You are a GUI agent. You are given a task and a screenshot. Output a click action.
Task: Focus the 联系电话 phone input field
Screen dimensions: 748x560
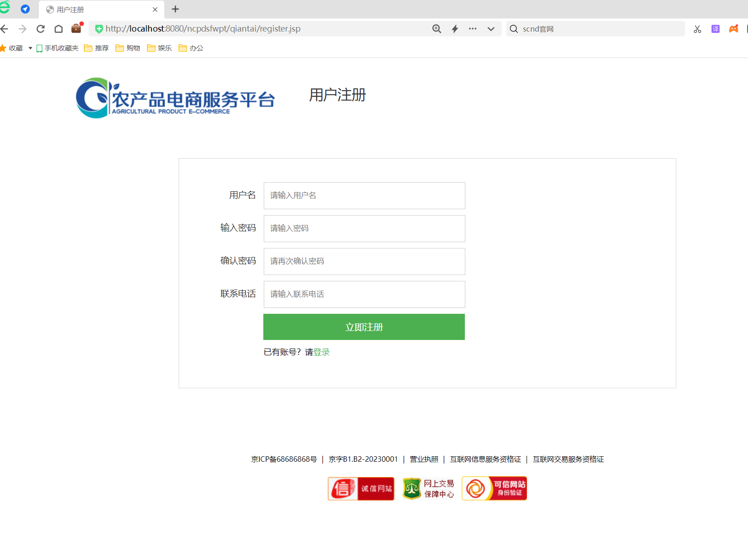tap(364, 294)
